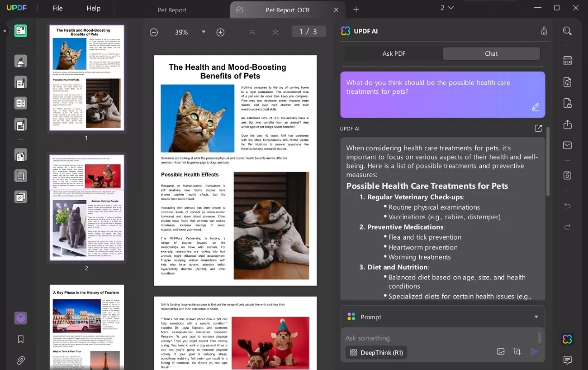This screenshot has width=588, height=370.
Task: Open the Convert PDF tool
Action: pyautogui.click(x=567, y=82)
